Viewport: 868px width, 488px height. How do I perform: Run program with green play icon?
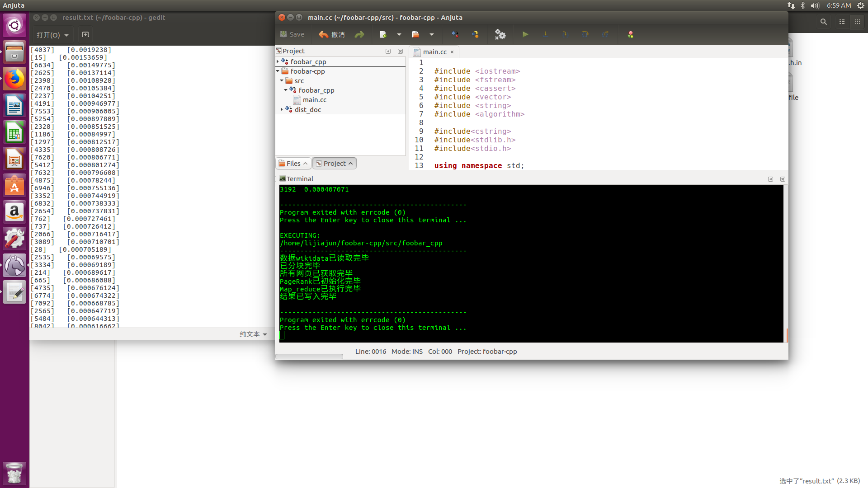[525, 34]
